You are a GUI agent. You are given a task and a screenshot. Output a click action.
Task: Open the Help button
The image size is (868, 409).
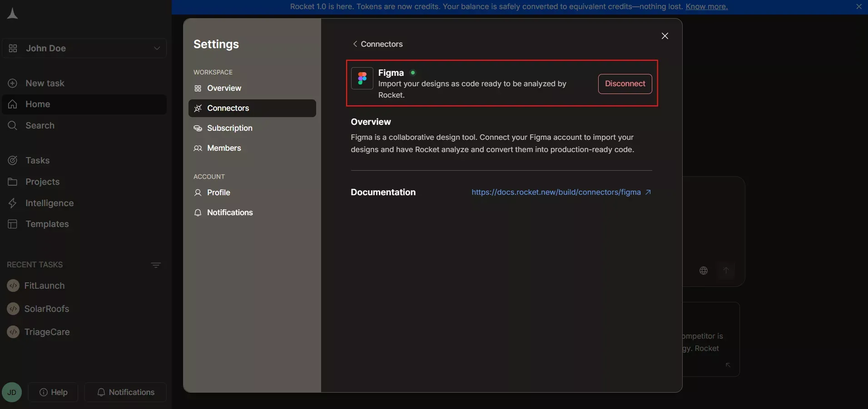point(53,392)
